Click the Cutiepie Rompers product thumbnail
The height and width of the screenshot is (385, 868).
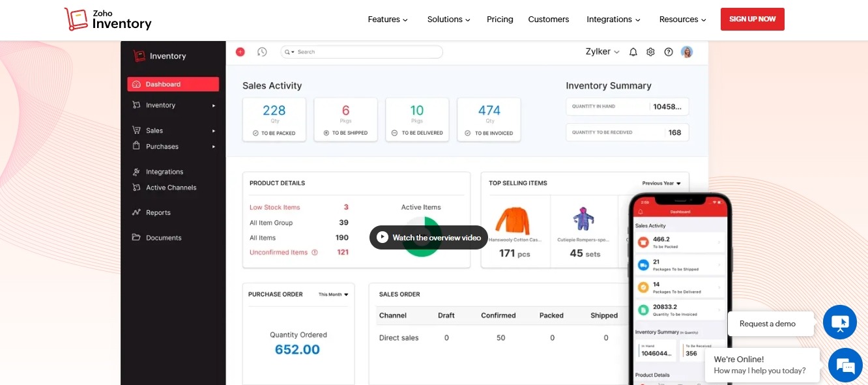pos(584,219)
